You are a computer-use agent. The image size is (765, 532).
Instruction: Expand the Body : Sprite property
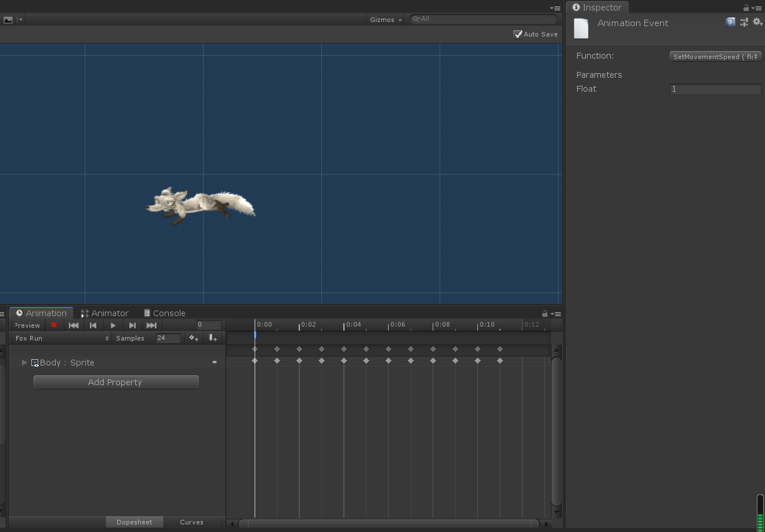click(24, 363)
